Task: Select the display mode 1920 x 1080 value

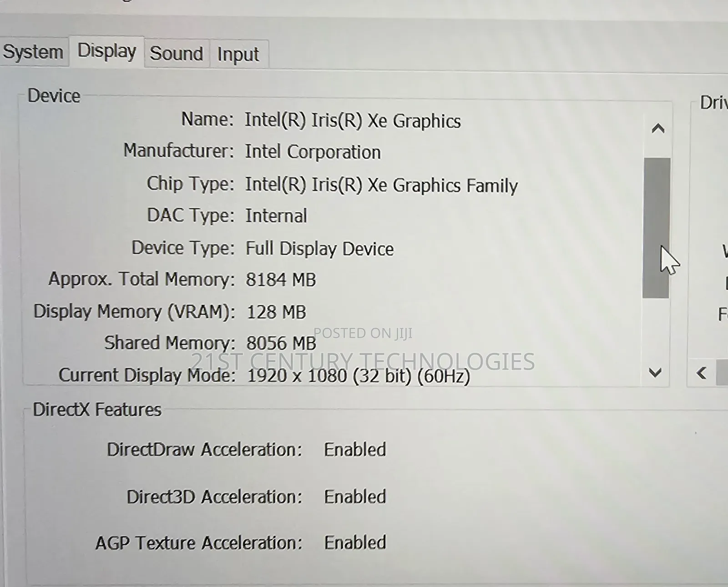Action: tap(359, 376)
